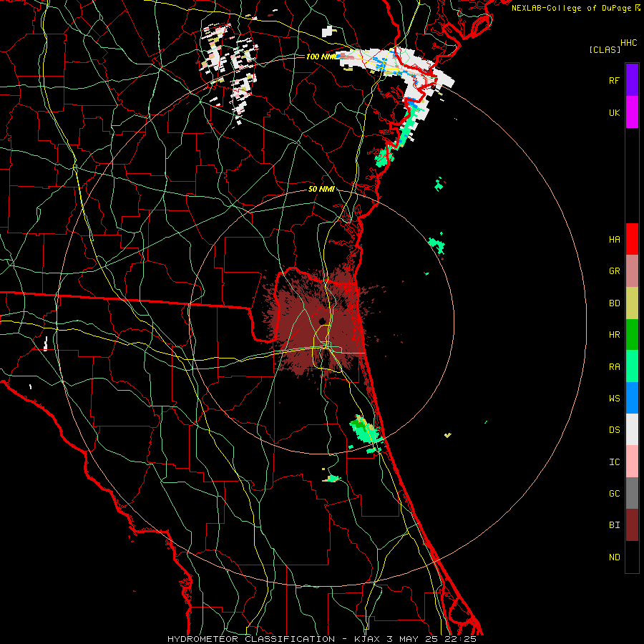Click the 'IC' legend label
644x644 pixels.
point(614,462)
